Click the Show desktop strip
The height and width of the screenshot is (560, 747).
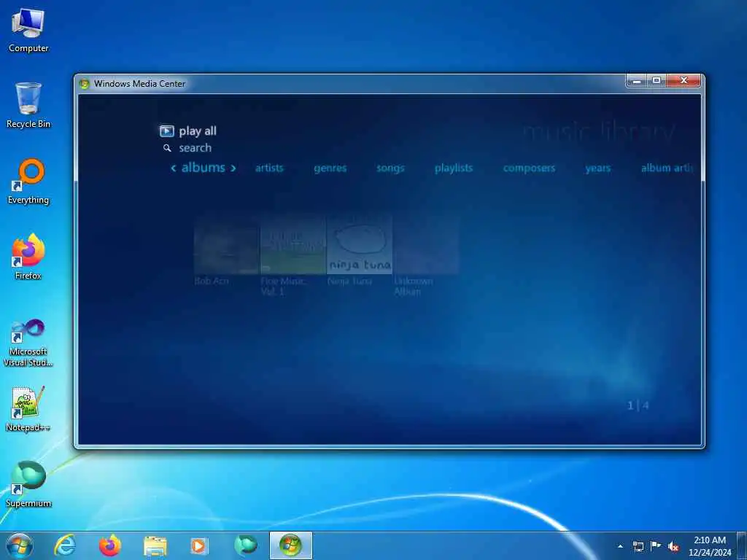[x=742, y=546]
